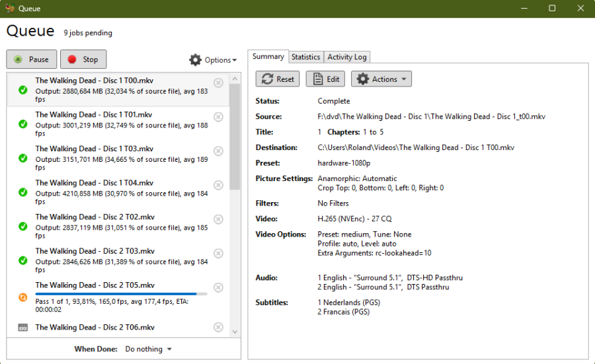
Task: Click the Disc 2 T05 progress bar
Action: click(120, 294)
